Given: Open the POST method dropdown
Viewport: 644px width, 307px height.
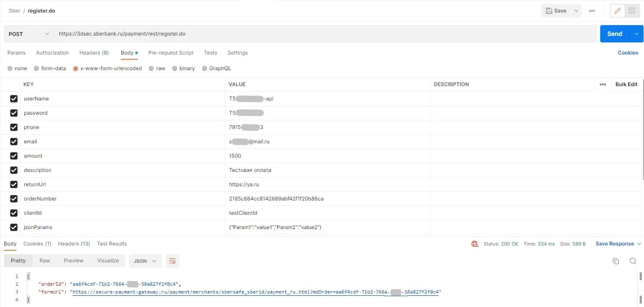Looking at the screenshot, I should pyautogui.click(x=29, y=34).
